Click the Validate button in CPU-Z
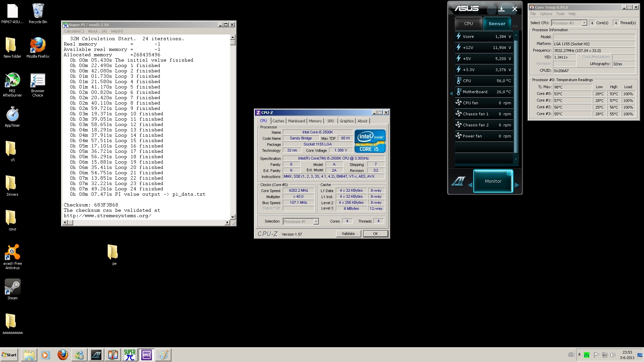The image size is (644, 362). [x=348, y=234]
